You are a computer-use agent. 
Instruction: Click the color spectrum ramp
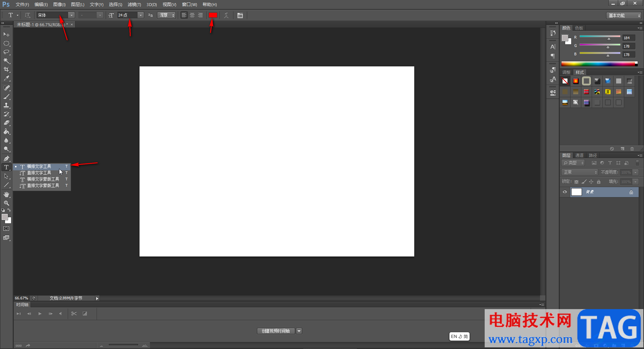(599, 64)
